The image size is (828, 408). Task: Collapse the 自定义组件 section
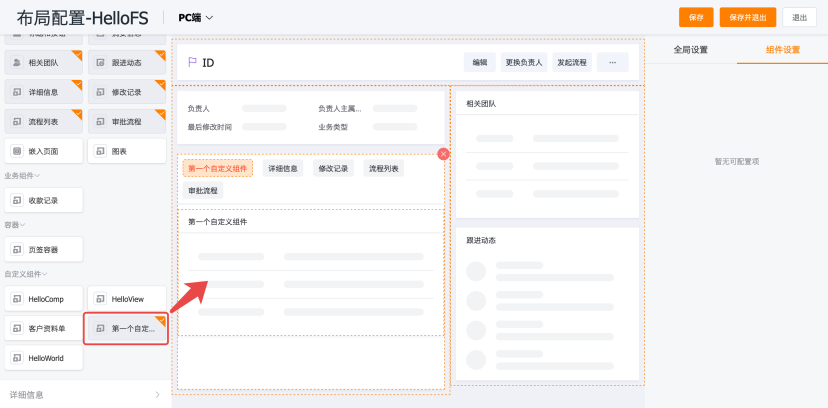26,274
